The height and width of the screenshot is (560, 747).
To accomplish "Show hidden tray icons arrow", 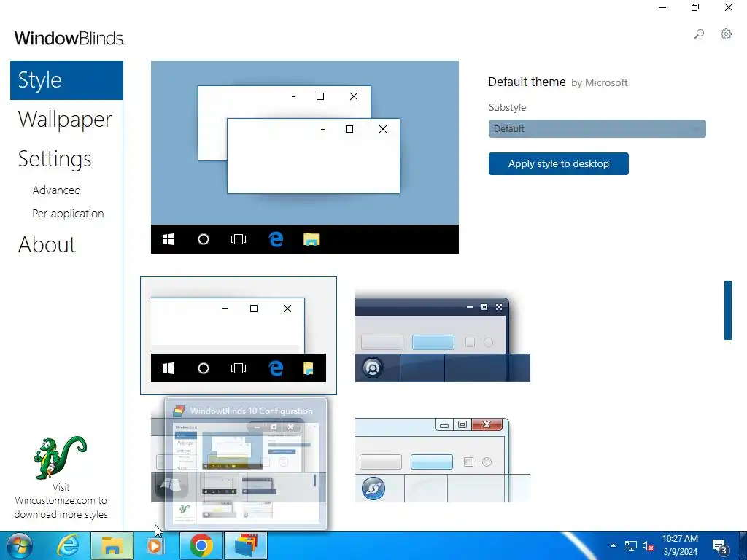I will click(613, 545).
